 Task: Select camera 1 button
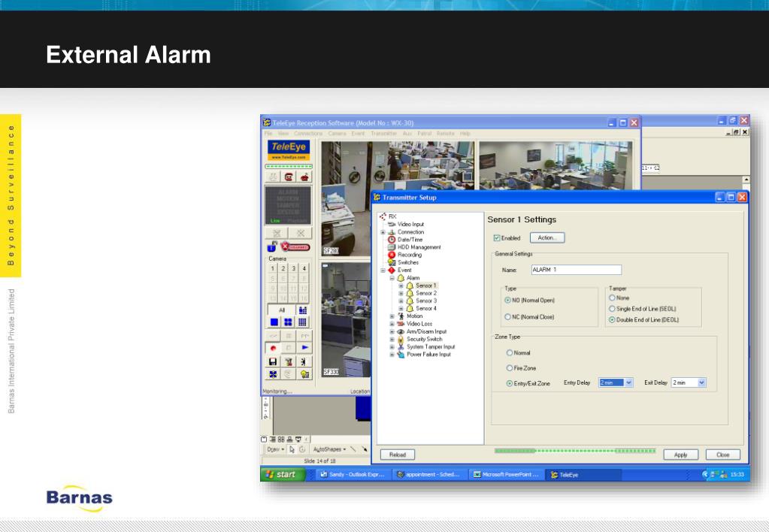(273, 268)
